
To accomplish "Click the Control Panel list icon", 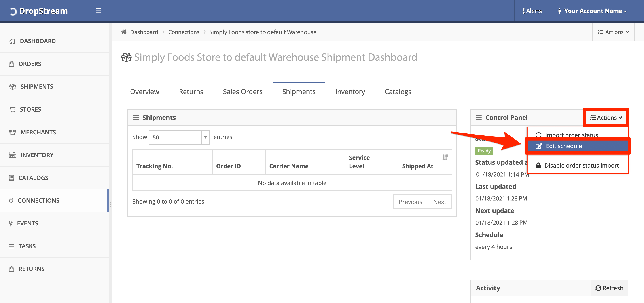I will [479, 117].
